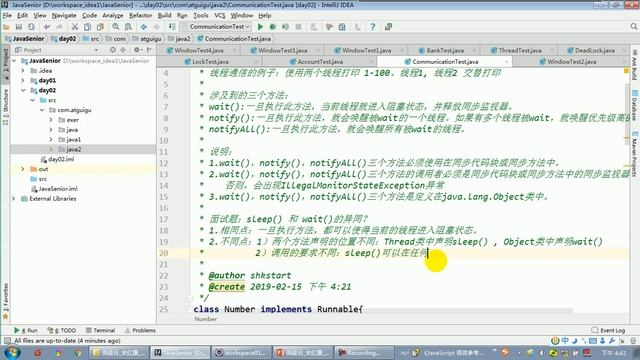Click the Cut scissors icon
Image resolution: width=640 pixels, height=360 pixels.
pyautogui.click(x=75, y=27)
